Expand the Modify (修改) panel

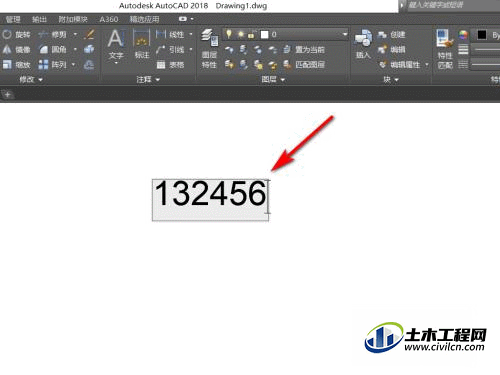coord(31,80)
